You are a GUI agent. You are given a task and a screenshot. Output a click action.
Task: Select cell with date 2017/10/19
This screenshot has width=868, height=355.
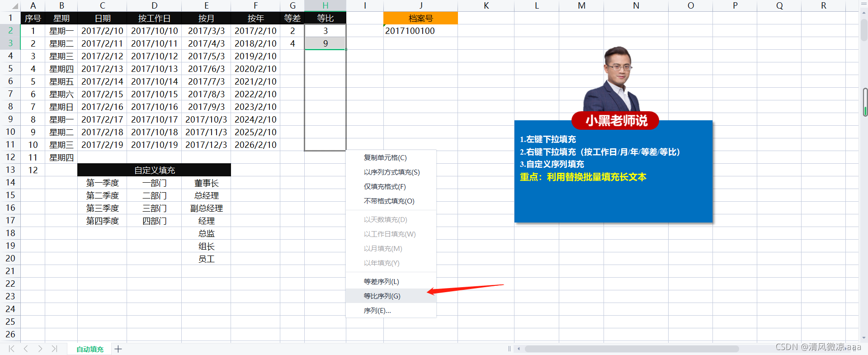coord(154,145)
